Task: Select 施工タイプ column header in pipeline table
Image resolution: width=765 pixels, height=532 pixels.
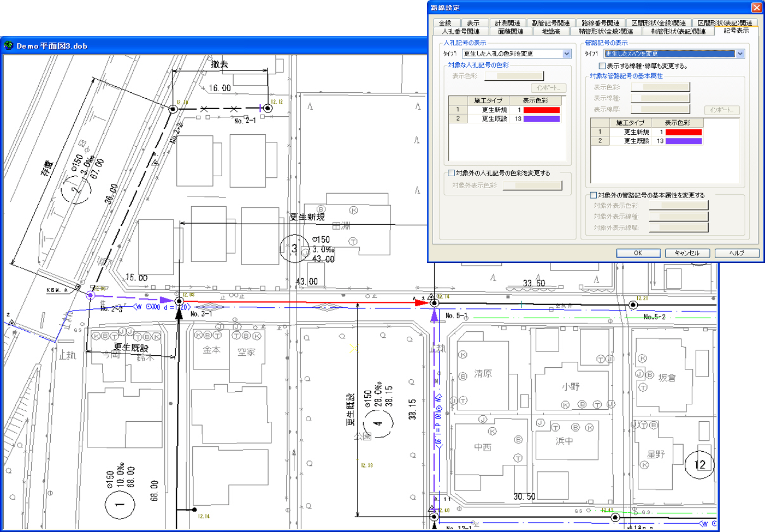Action: coord(630,123)
